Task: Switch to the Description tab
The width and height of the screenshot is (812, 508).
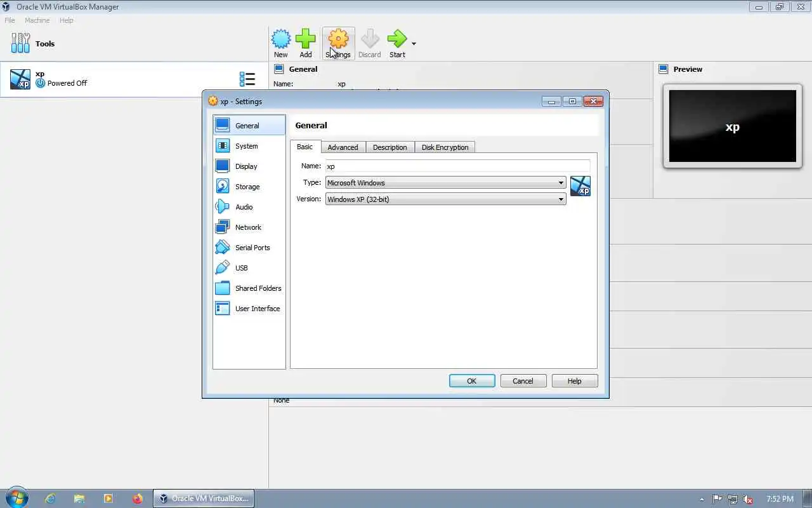Action: tap(390, 147)
